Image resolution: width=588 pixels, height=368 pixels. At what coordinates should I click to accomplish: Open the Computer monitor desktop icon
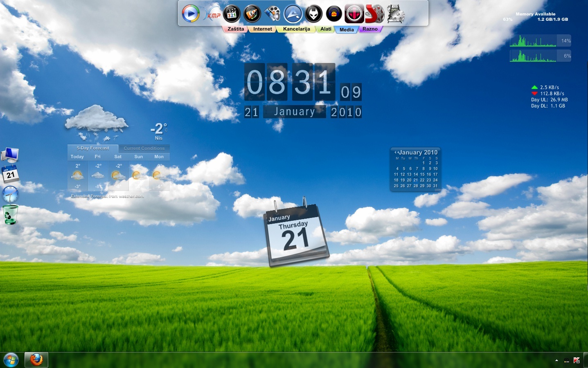coord(10,155)
